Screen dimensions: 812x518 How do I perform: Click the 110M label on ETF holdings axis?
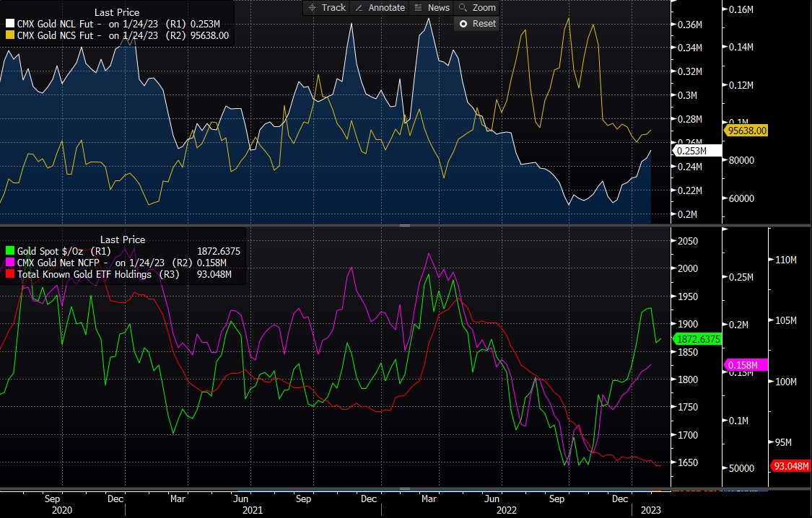click(785, 260)
